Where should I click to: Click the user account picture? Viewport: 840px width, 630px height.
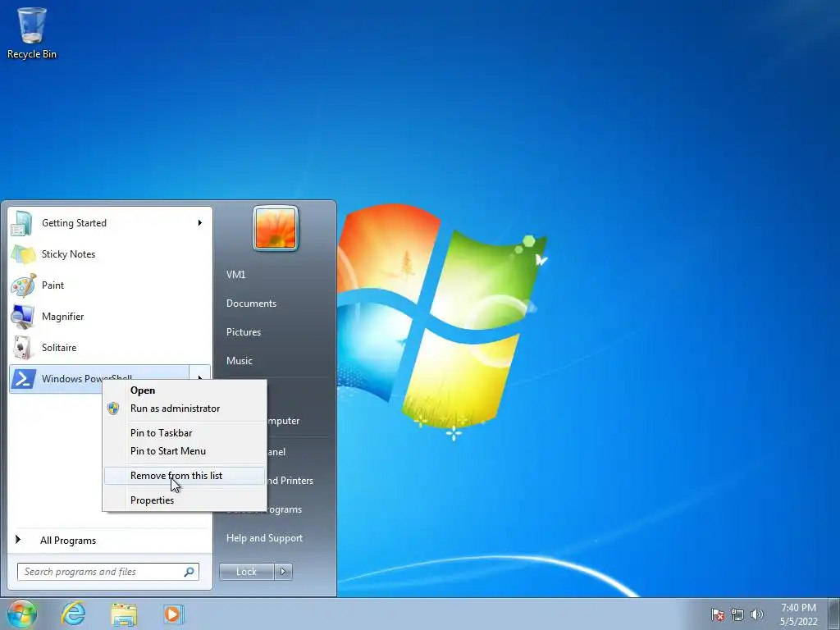coord(276,228)
